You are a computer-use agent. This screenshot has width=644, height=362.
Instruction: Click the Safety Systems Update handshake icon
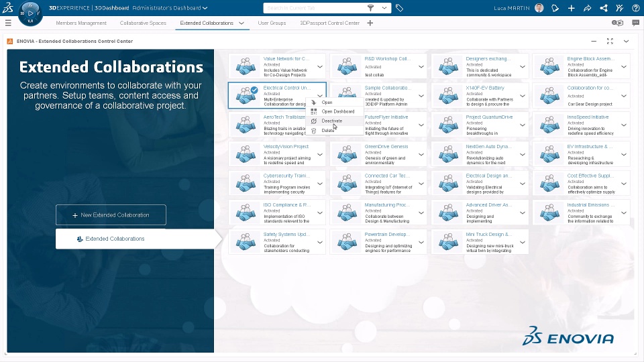point(246,242)
